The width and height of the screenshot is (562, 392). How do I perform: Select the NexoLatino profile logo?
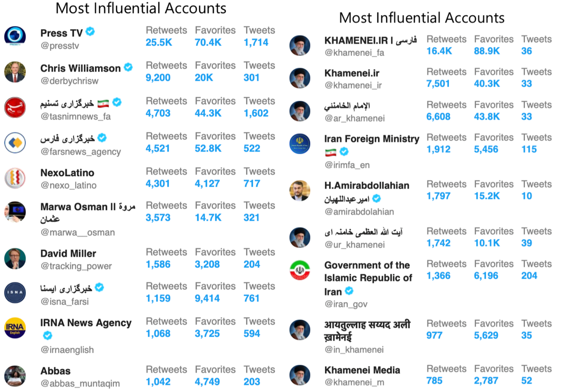(x=15, y=178)
